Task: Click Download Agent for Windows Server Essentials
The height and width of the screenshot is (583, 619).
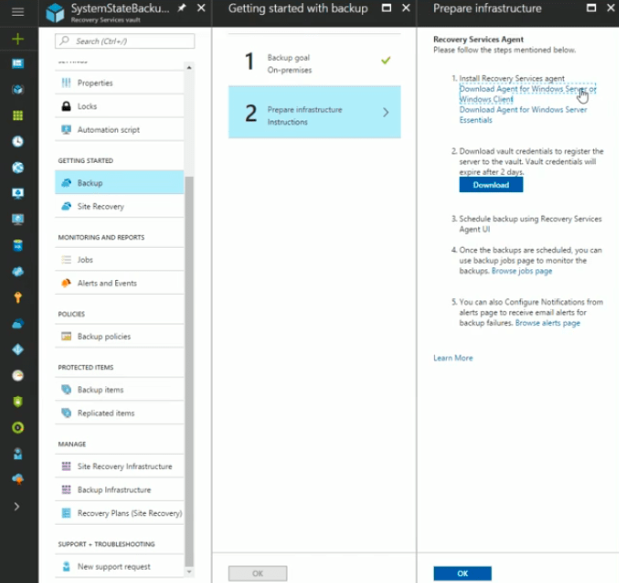Action: pyautogui.click(x=523, y=114)
